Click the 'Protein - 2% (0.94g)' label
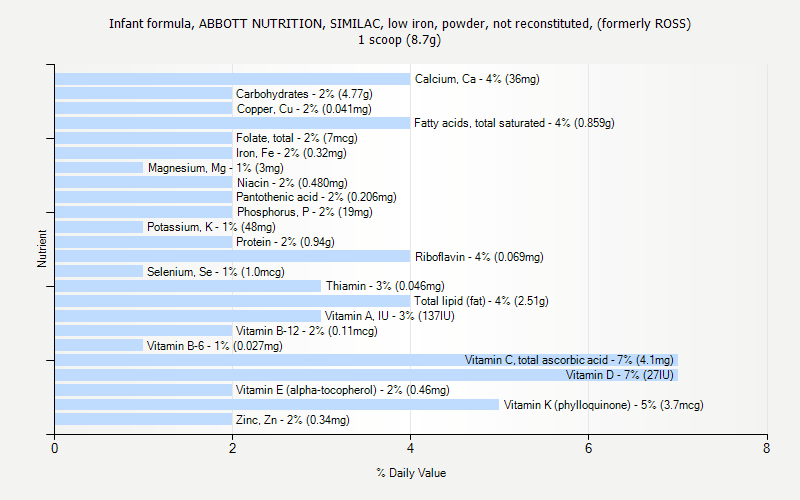This screenshot has width=800, height=500. 285,242
